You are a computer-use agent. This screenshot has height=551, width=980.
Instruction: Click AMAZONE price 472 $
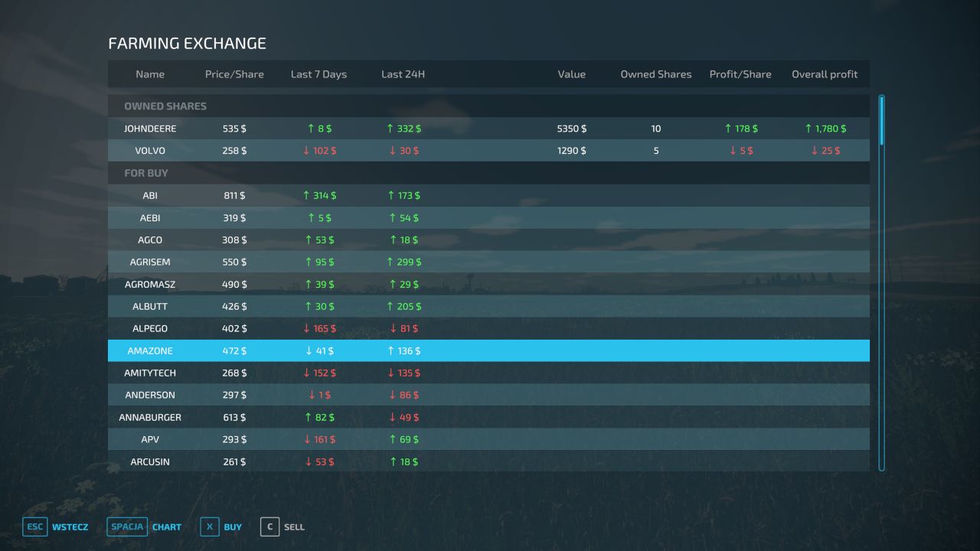234,350
